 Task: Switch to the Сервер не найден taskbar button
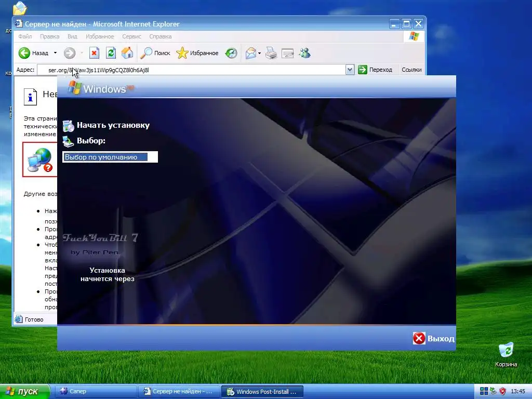[x=179, y=392]
